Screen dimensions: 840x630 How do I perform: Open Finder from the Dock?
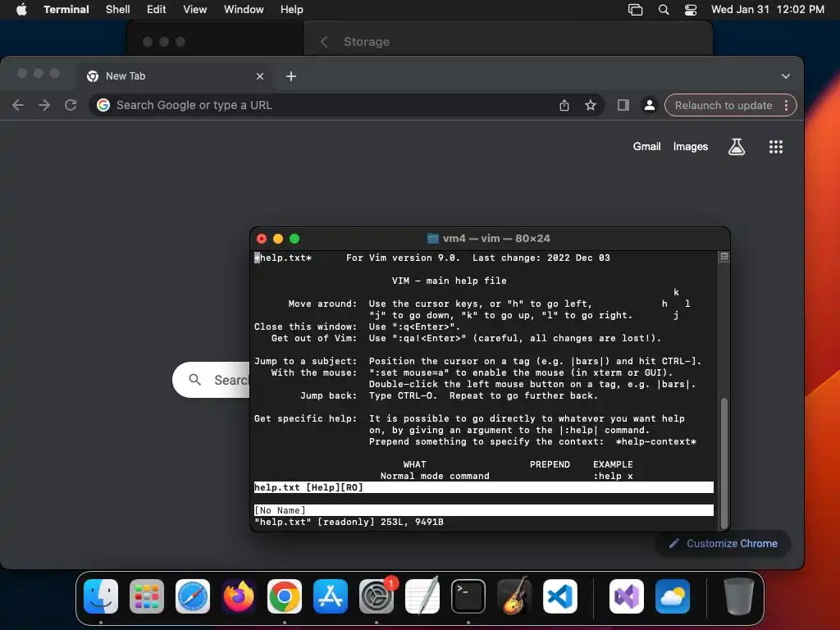(x=101, y=596)
